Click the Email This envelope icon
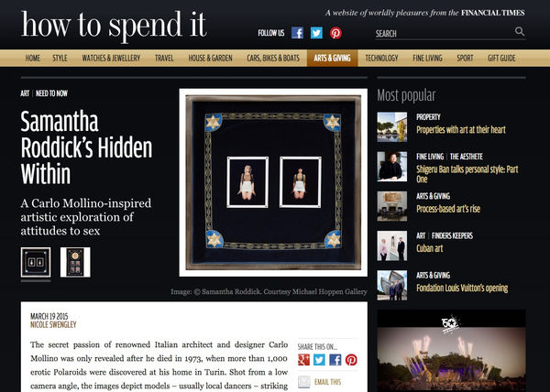The height and width of the screenshot is (392, 550). coord(304,382)
